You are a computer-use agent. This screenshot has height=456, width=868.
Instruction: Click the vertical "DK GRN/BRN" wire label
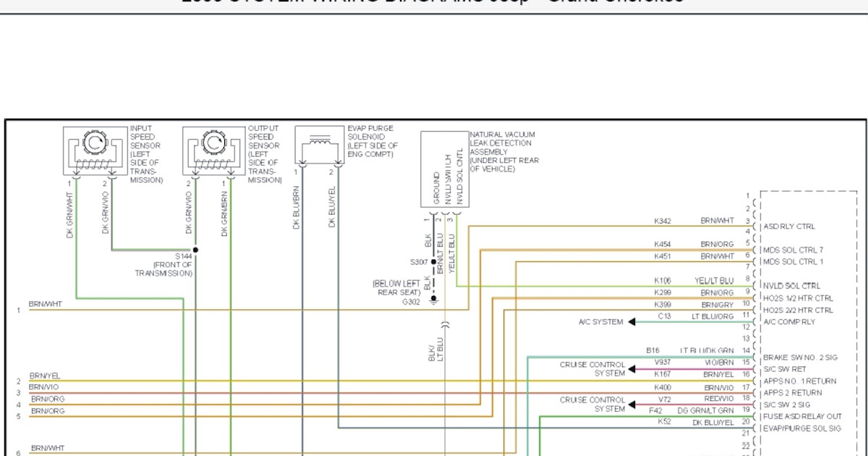tap(224, 214)
